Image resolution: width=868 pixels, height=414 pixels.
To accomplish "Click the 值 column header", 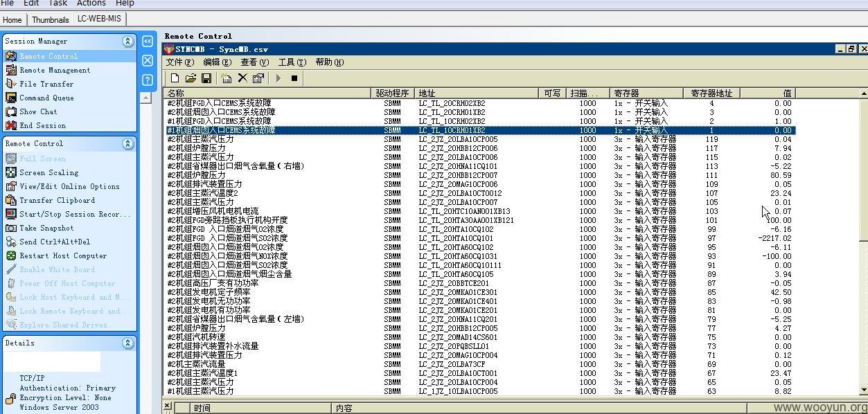I will (x=768, y=93).
